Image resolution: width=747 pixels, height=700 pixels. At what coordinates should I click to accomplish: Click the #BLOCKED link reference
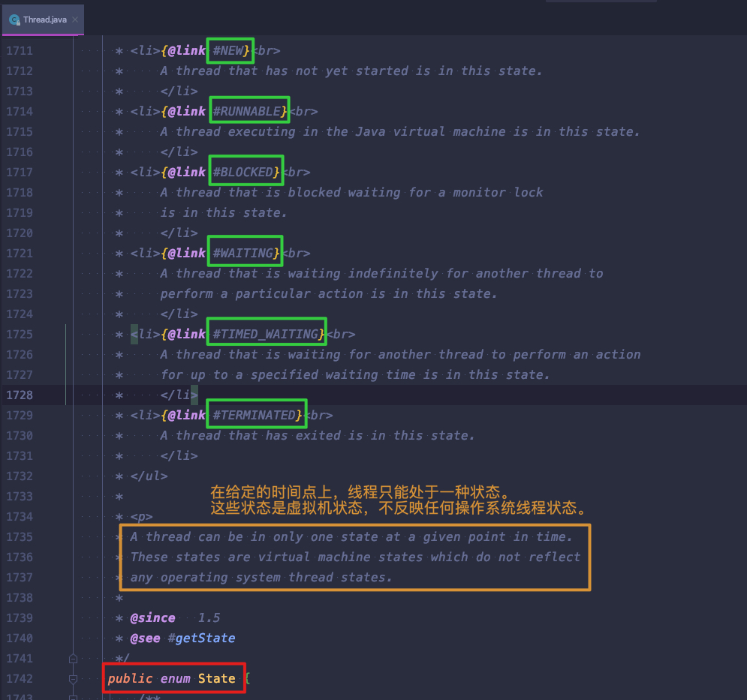coord(243,172)
